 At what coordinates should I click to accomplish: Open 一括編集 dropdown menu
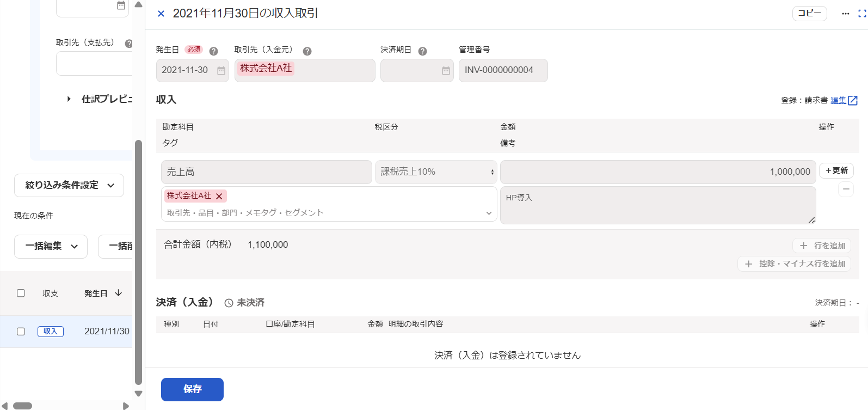[x=51, y=246]
